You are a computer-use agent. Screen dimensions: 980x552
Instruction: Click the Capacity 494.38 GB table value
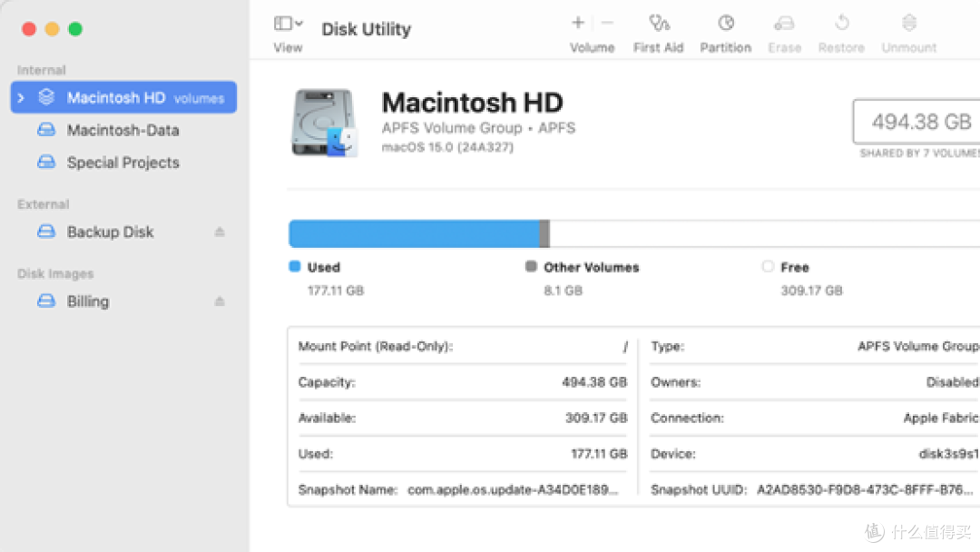(594, 382)
